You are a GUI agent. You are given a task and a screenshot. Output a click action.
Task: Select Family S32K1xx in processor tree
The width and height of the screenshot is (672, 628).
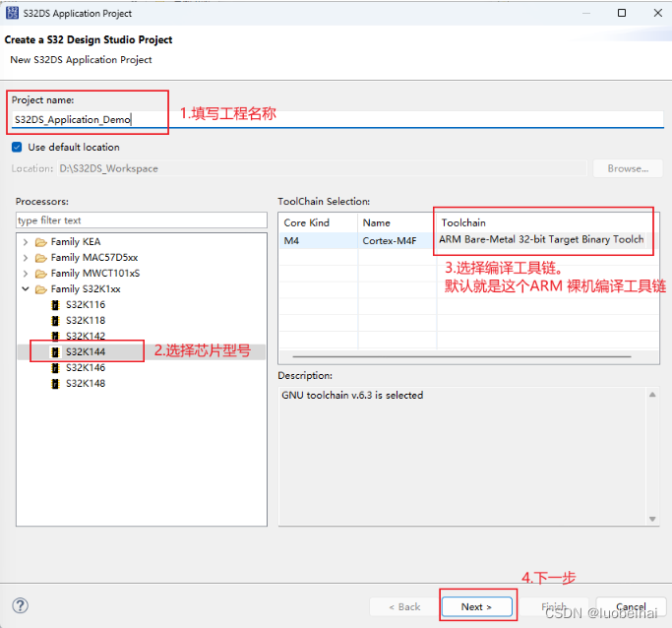coord(86,289)
